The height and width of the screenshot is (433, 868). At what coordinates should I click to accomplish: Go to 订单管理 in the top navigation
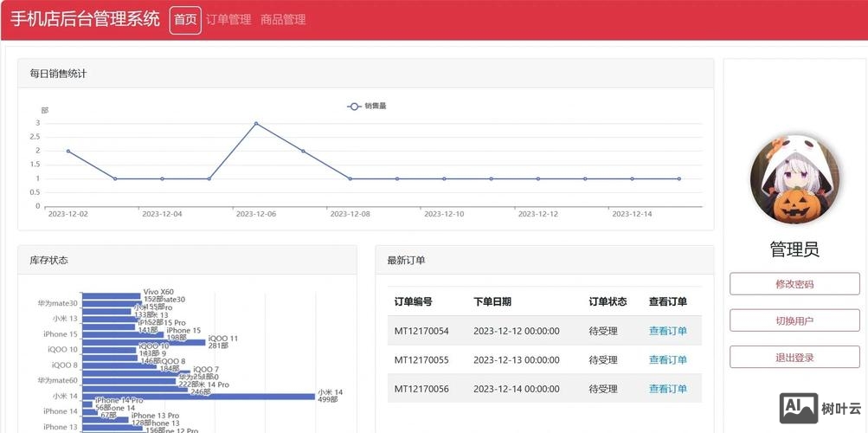coord(228,20)
